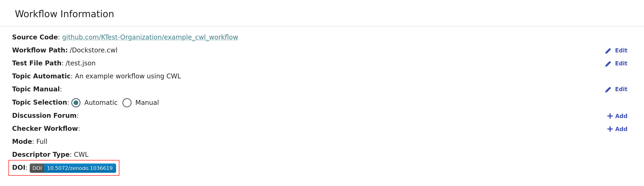Click the pencil icon for Test File Path
The width and height of the screenshot is (644, 186).
click(x=608, y=64)
